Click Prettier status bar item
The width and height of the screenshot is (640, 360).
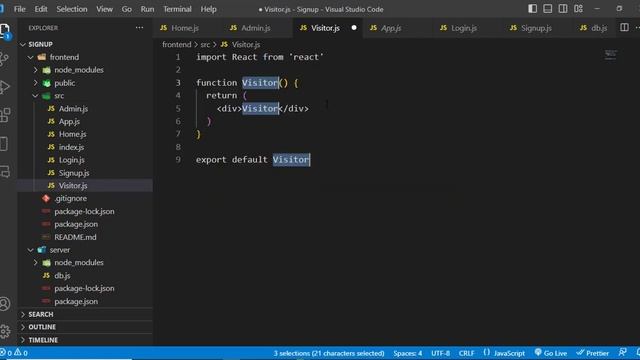(593, 353)
